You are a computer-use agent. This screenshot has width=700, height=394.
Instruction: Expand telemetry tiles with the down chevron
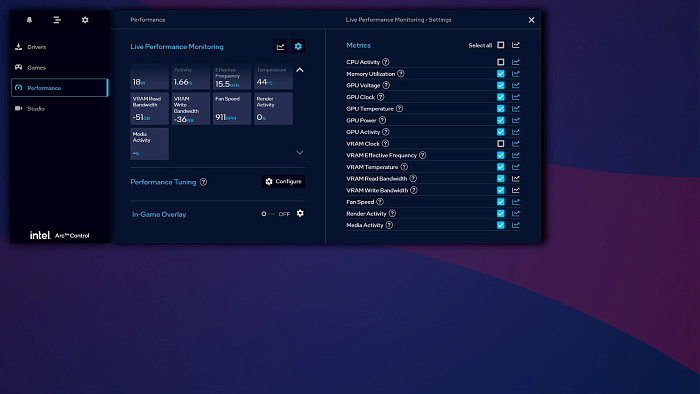point(300,153)
